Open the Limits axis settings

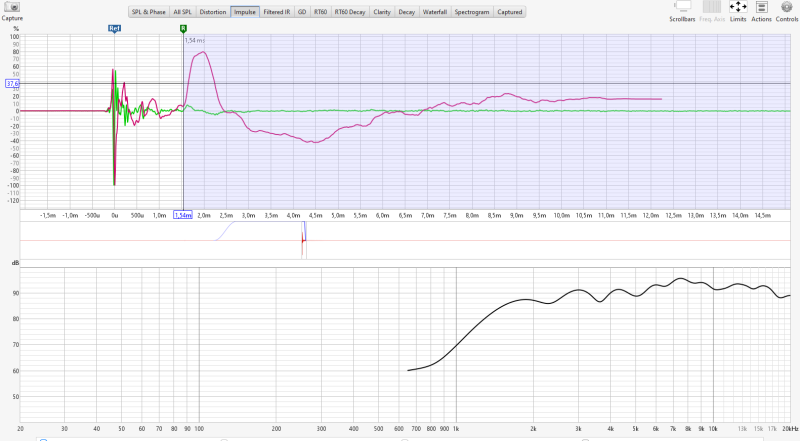tap(737, 7)
